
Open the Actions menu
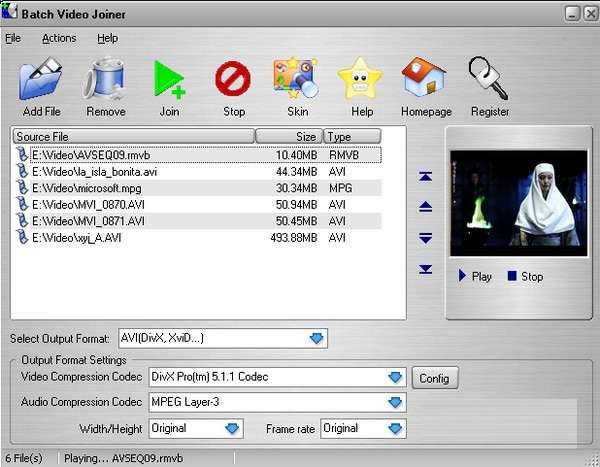click(59, 38)
